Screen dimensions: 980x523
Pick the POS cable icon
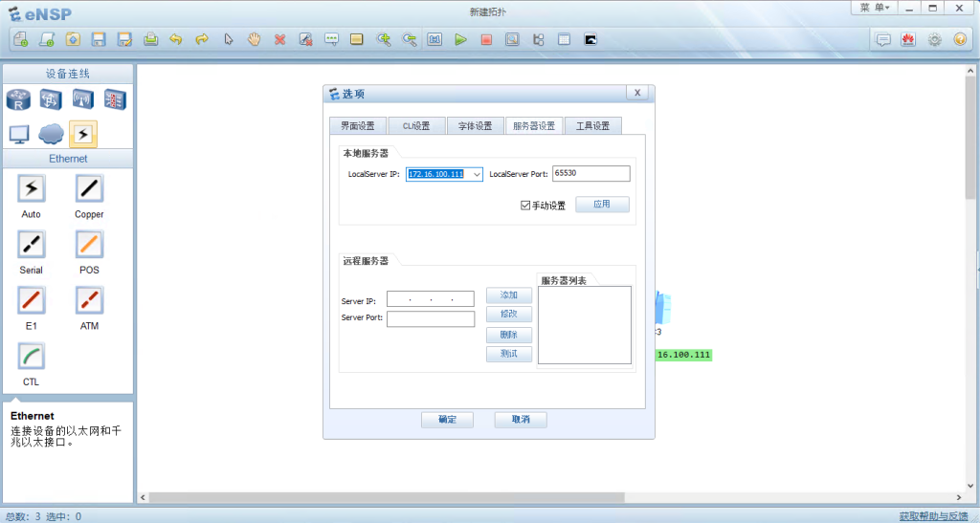coord(89,245)
